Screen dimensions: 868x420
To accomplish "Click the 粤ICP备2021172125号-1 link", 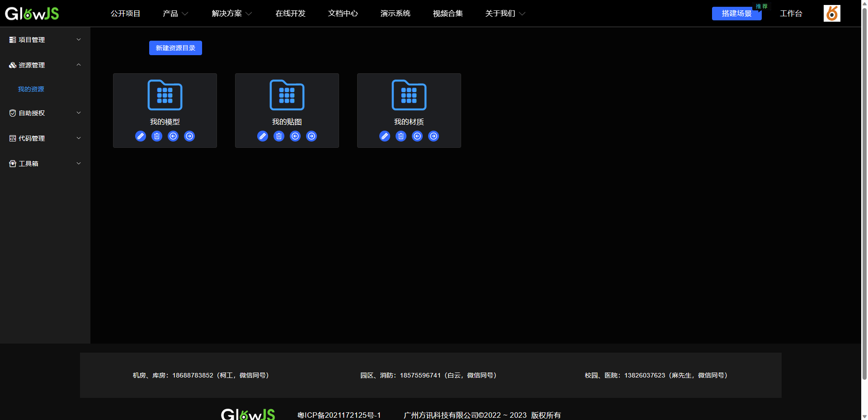I will tap(339, 415).
